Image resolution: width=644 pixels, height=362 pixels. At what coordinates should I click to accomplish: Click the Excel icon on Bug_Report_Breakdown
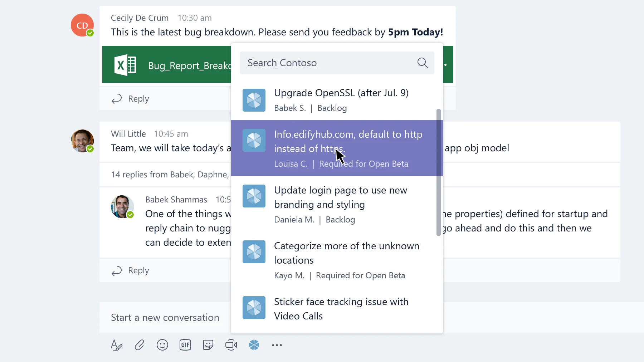tap(125, 65)
